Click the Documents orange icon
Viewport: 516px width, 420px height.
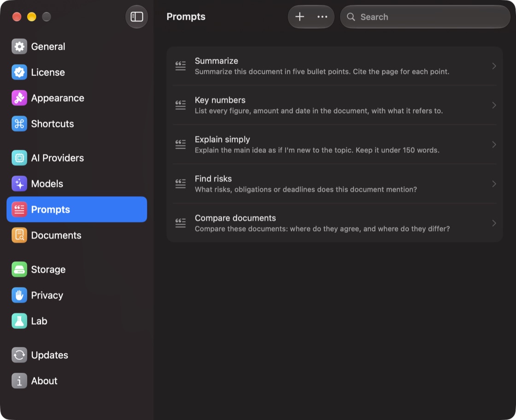19,235
